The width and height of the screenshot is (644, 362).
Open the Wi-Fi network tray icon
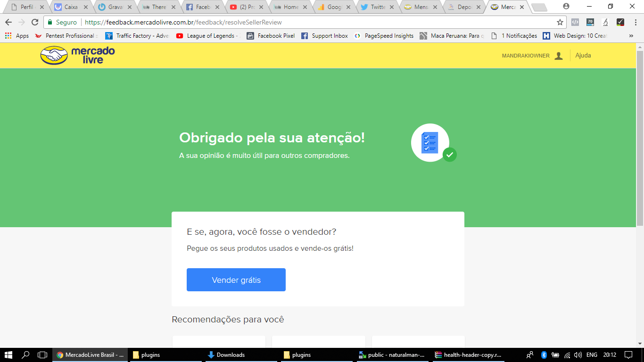[x=567, y=355]
